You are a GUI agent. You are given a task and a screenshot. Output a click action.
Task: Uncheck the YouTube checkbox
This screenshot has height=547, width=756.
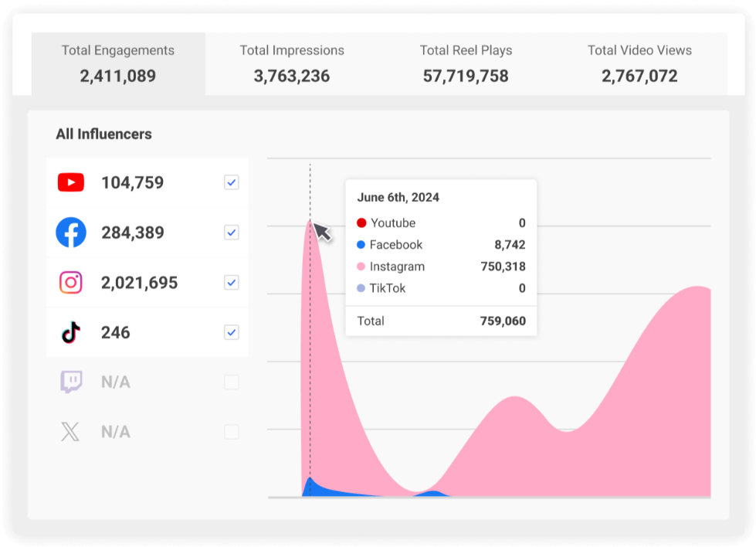[232, 182]
